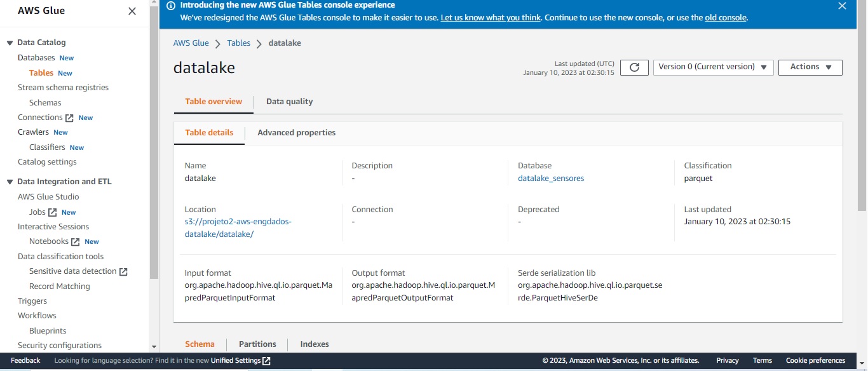868x371 pixels.
Task: Select the Partitions tab
Action: pos(257,344)
